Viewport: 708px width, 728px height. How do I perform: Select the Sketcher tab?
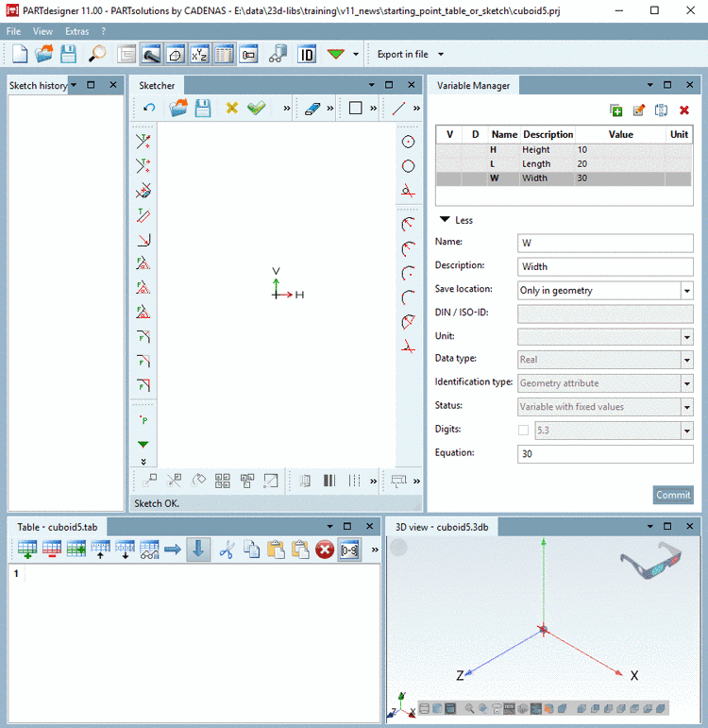click(157, 85)
